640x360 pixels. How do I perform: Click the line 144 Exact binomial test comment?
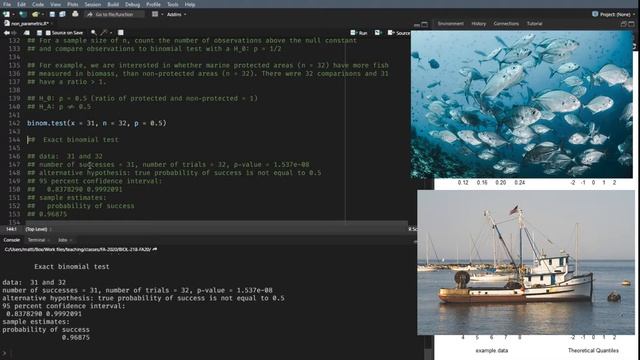coord(73,140)
